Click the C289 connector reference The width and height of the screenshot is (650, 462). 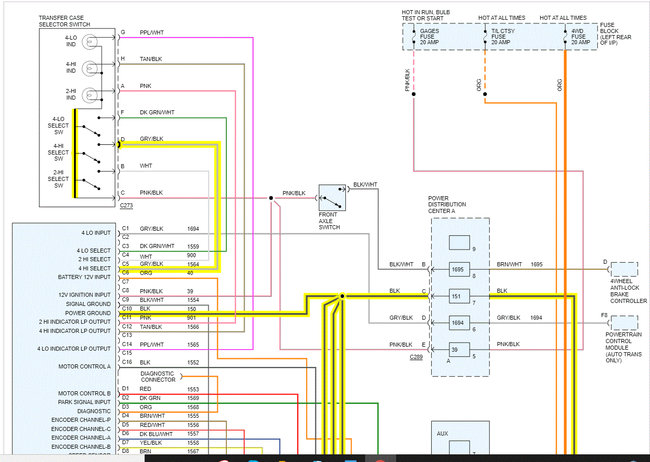(x=416, y=357)
